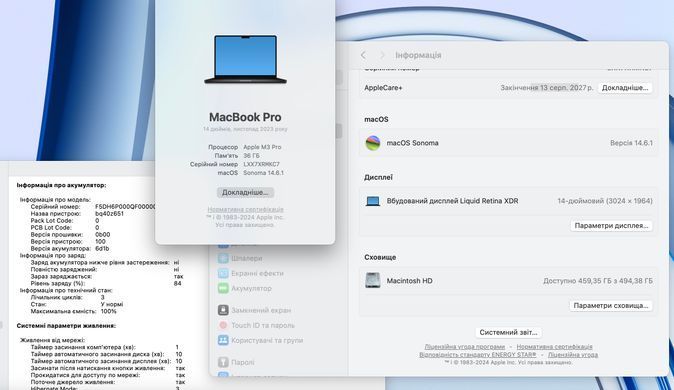The height and width of the screenshot is (390, 674).
Task: Click Докладніше button in MacBook Pro window
Action: coord(245,192)
